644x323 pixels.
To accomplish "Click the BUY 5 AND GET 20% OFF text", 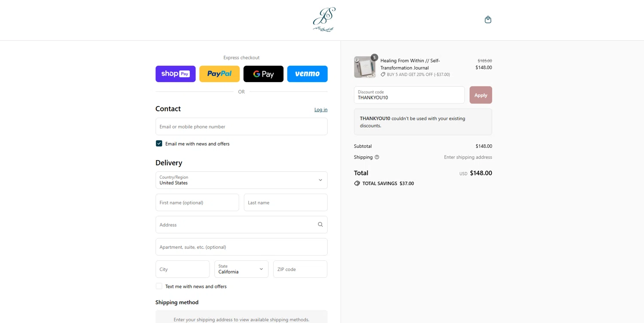I will [x=418, y=74].
